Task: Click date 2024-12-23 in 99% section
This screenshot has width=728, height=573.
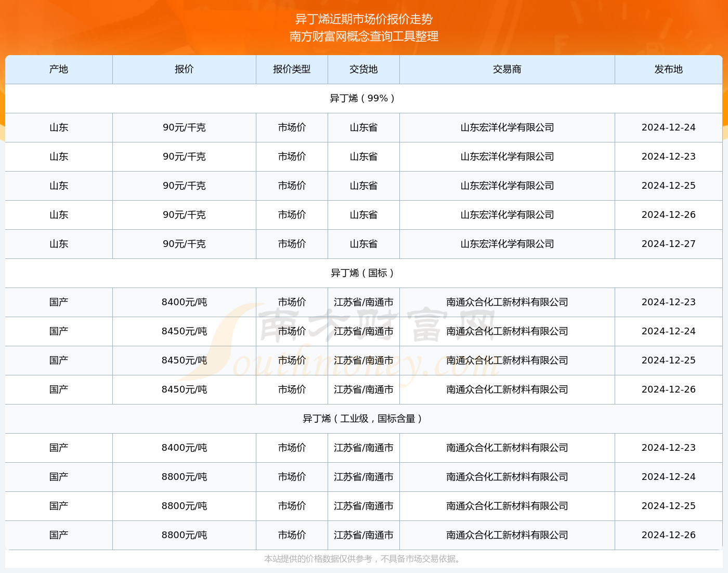Action: click(669, 157)
